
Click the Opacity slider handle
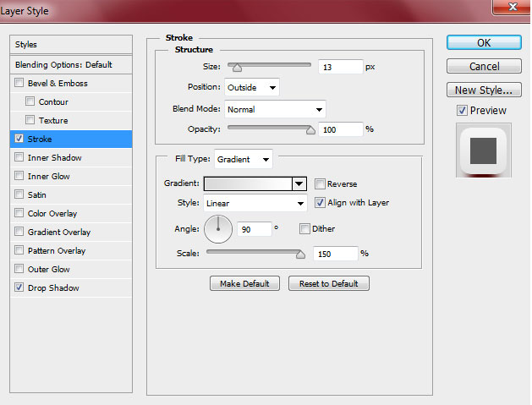(310, 130)
